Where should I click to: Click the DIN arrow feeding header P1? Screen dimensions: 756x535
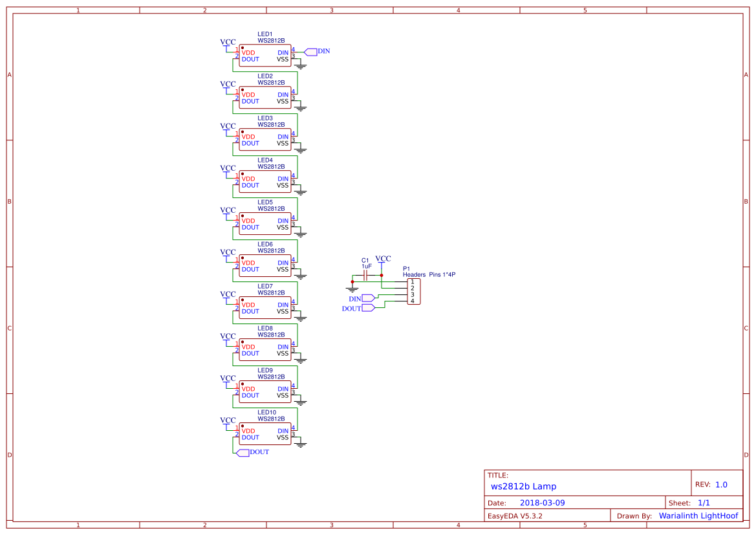click(x=367, y=299)
